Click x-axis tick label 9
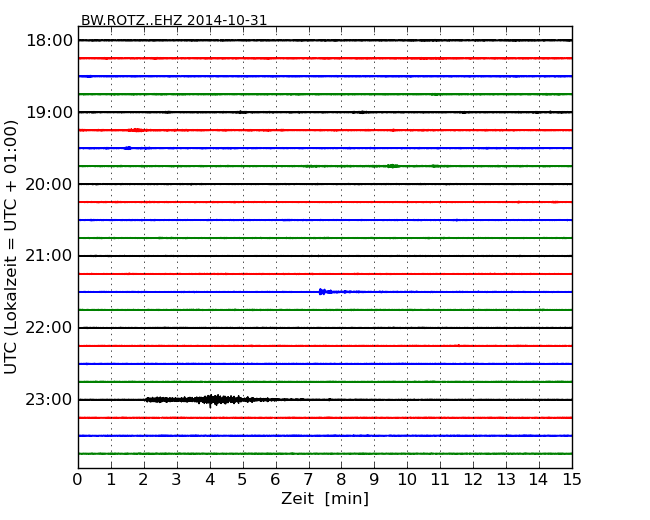 (374, 480)
